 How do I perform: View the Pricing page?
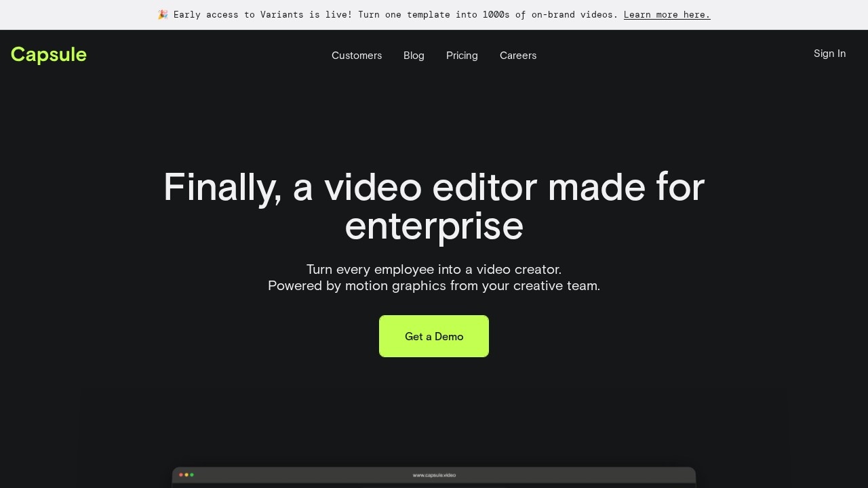tap(462, 56)
